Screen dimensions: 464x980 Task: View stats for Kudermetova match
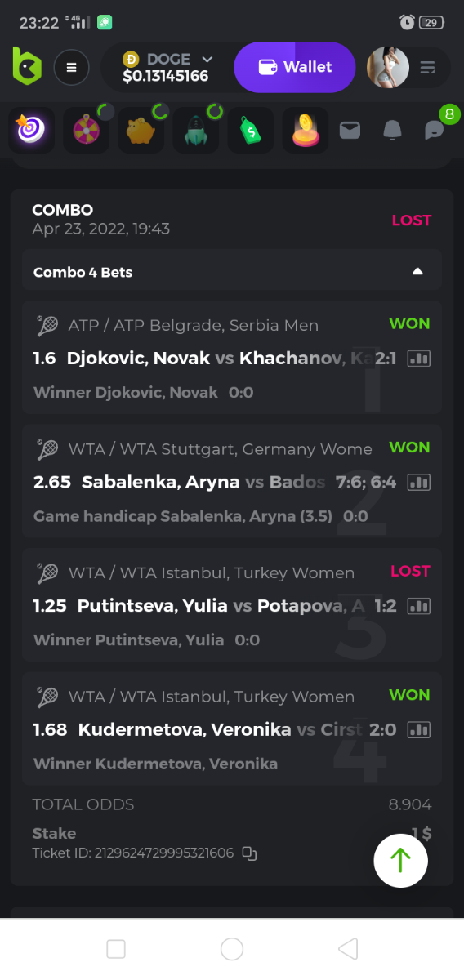click(419, 729)
